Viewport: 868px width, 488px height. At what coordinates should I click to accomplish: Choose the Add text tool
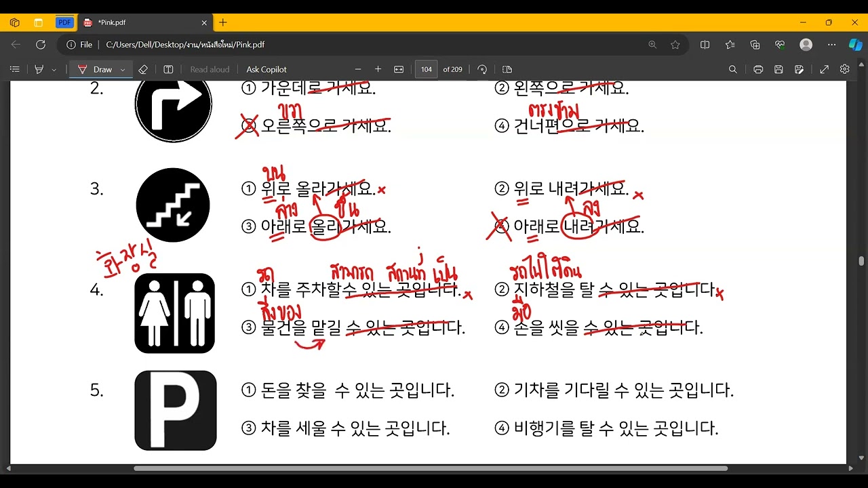[x=168, y=69]
